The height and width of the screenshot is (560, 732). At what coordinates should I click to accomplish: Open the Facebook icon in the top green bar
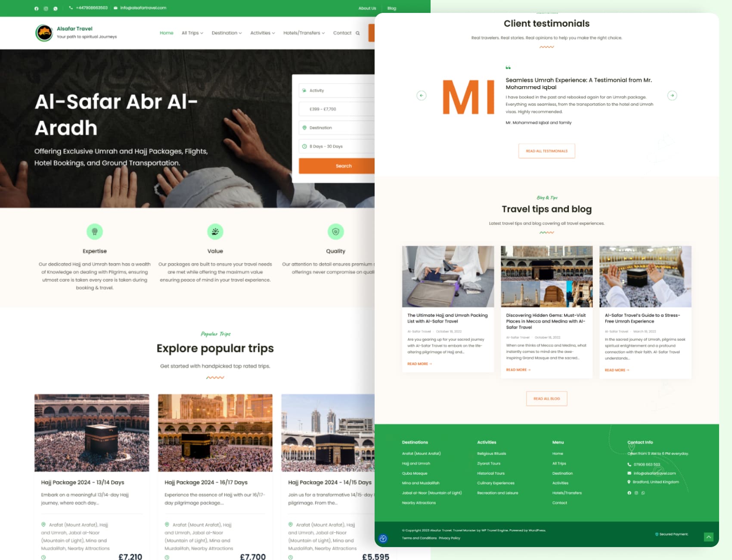coord(36,8)
